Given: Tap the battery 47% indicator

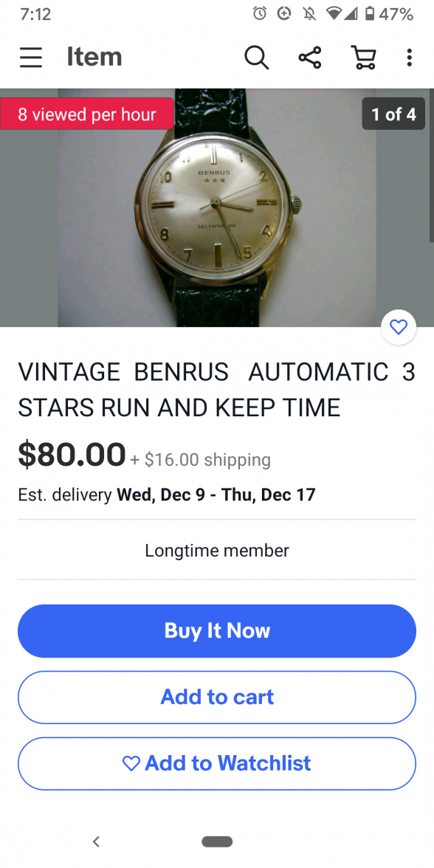Looking at the screenshot, I should (390, 14).
